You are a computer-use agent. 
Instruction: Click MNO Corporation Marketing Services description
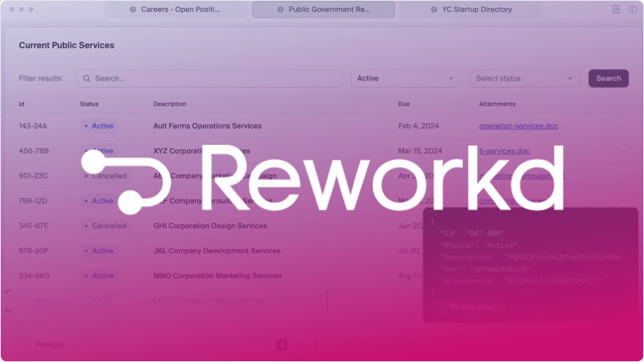[217, 276]
